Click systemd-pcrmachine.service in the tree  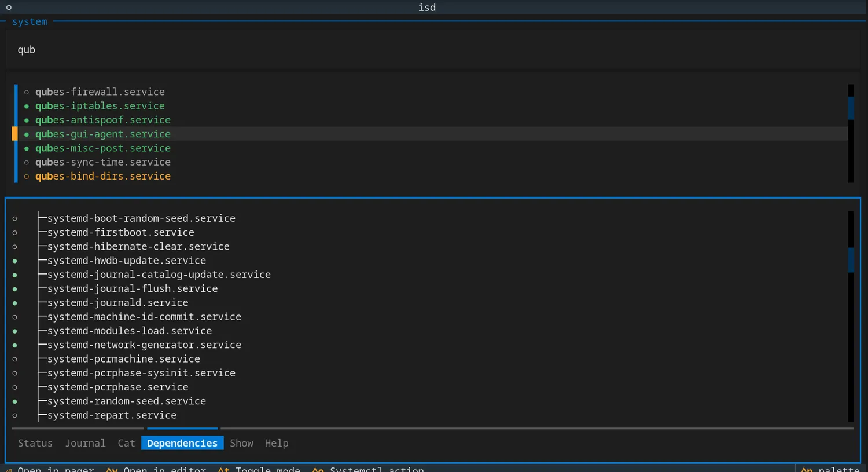click(124, 359)
